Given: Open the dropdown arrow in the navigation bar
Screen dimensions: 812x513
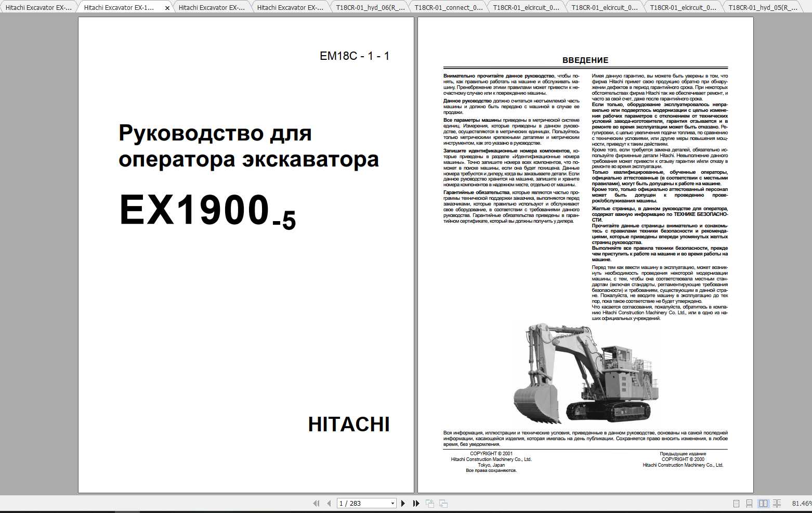Looking at the screenshot, I should (394, 503).
